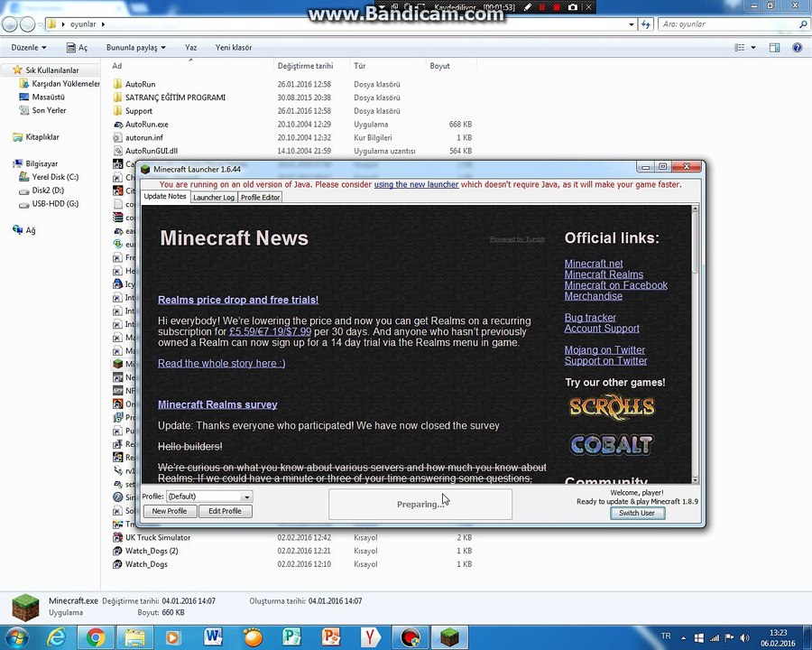
Task: Select Yerel Disk (C:) in the sidebar
Action: tap(55, 177)
